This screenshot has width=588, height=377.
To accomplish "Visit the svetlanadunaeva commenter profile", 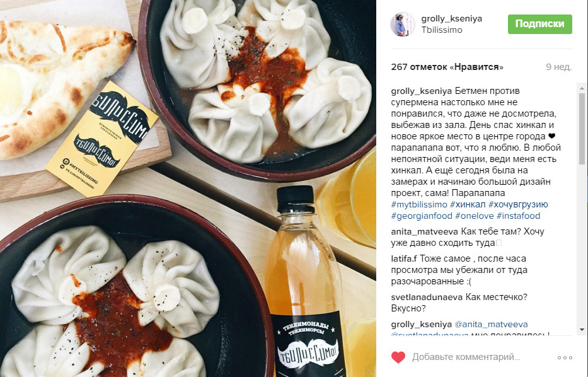I will pyautogui.click(x=427, y=298).
